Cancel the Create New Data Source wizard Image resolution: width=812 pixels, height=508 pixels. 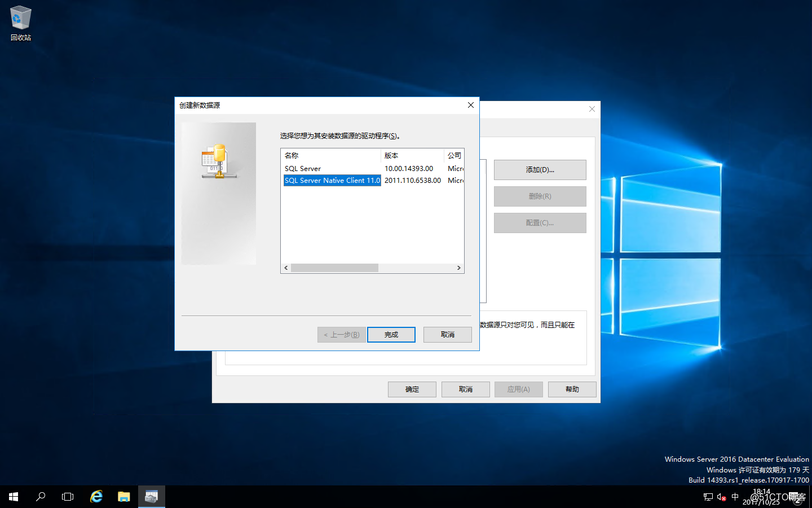click(448, 335)
